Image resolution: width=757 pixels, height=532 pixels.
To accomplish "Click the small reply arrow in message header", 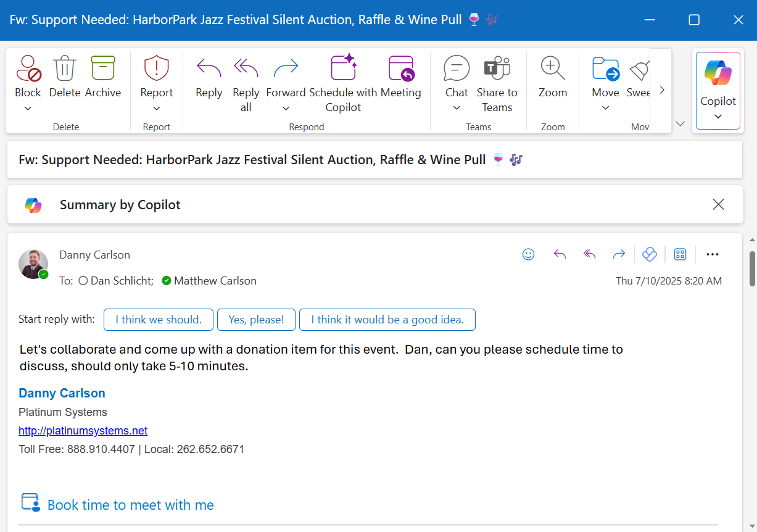I will (560, 254).
